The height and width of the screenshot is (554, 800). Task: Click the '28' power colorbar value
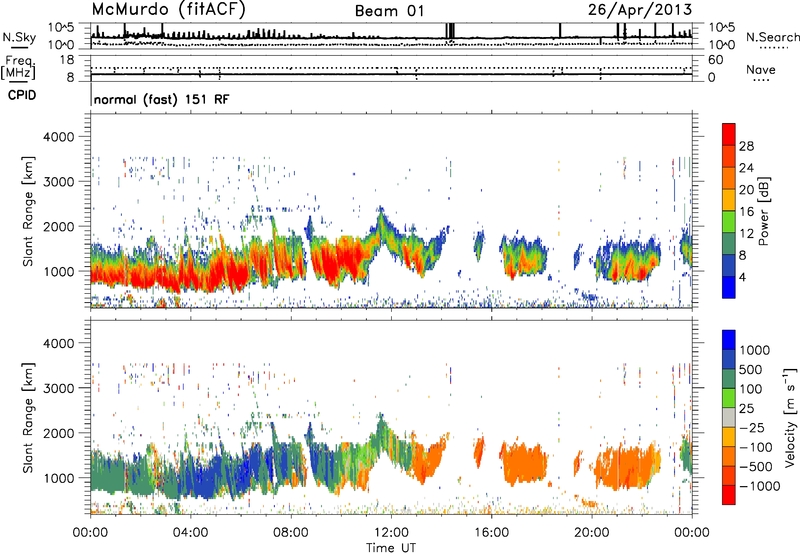(x=746, y=146)
